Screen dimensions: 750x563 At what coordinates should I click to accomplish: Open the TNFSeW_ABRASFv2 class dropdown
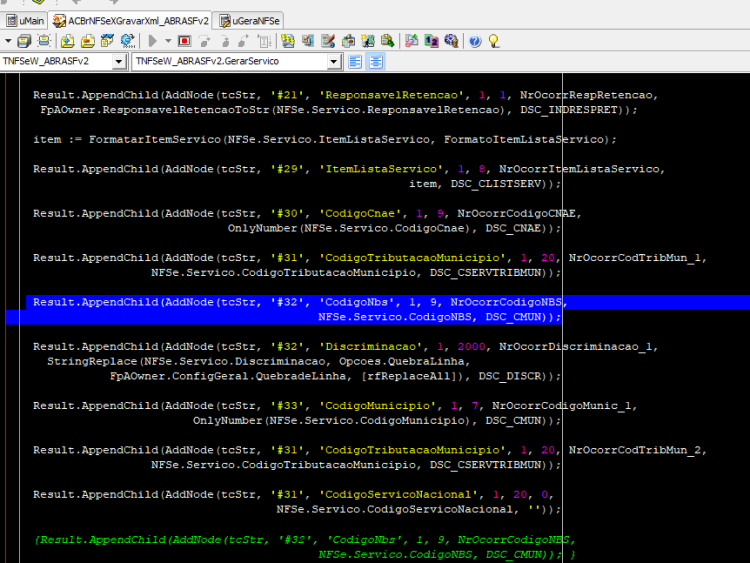pos(118,62)
